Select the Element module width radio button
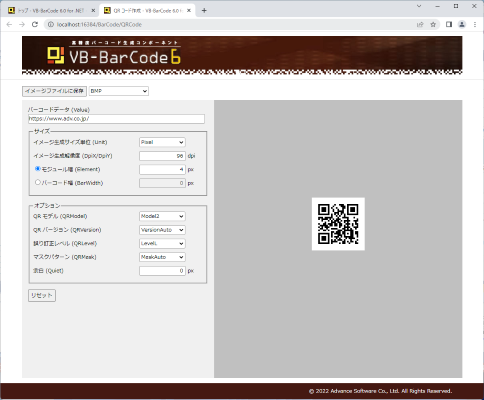Image resolution: width=484 pixels, height=400 pixels. pyautogui.click(x=38, y=169)
